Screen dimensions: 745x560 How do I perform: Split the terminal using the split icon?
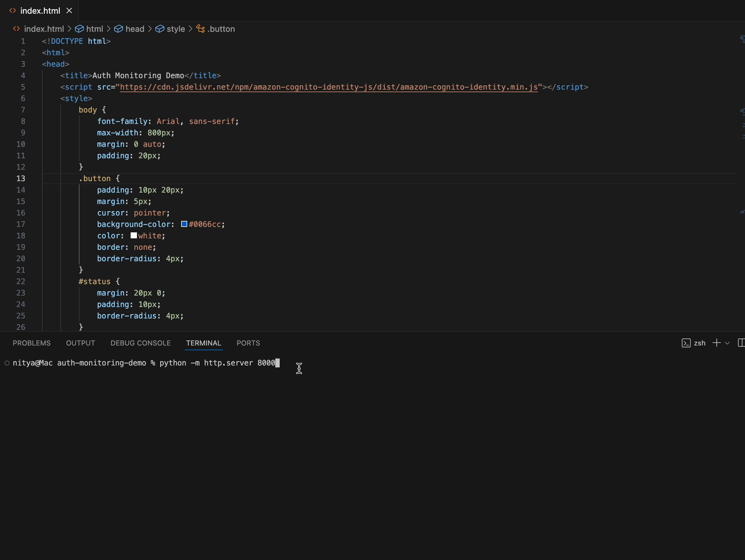[741, 343]
